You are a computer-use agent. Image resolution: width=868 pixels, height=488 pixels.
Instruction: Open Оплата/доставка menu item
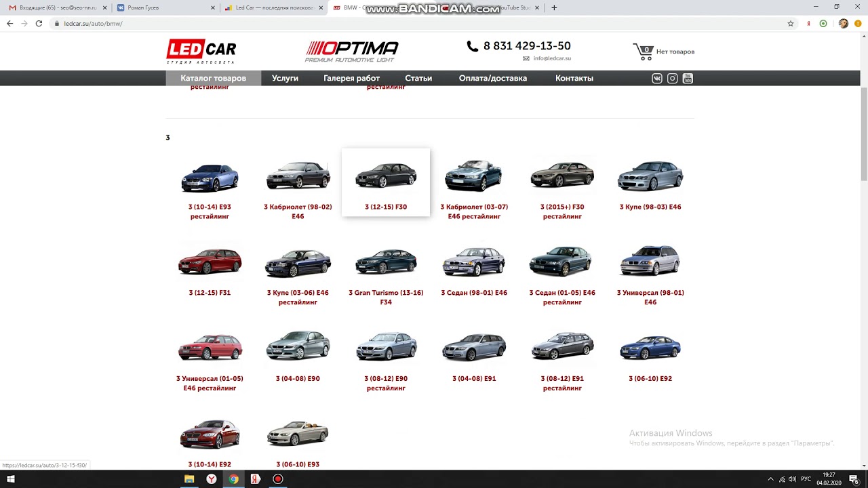pyautogui.click(x=492, y=79)
